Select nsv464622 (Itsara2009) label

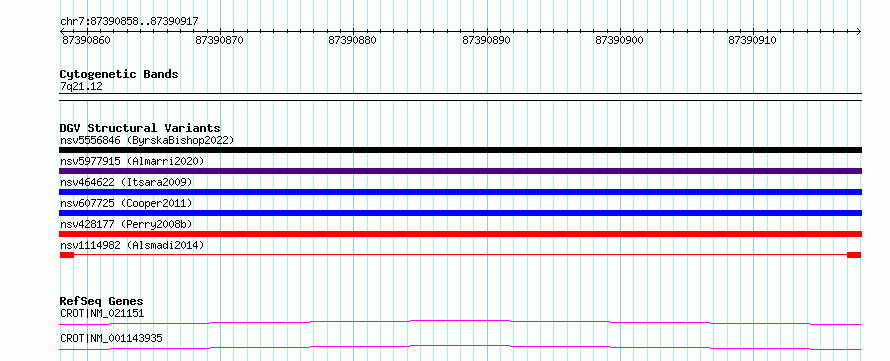(x=126, y=182)
